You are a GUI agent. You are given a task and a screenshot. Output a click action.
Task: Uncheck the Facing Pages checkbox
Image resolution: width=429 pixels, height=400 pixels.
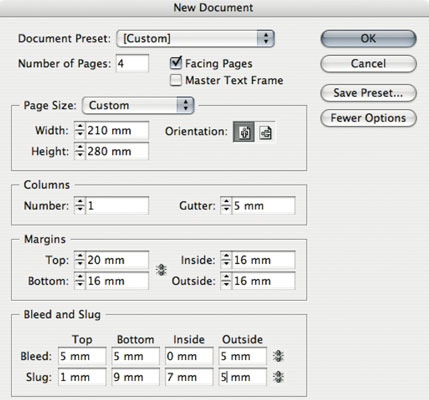(176, 63)
